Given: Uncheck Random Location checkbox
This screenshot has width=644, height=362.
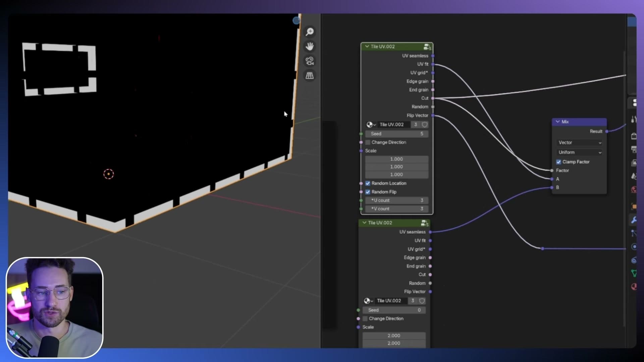Looking at the screenshot, I should point(368,183).
